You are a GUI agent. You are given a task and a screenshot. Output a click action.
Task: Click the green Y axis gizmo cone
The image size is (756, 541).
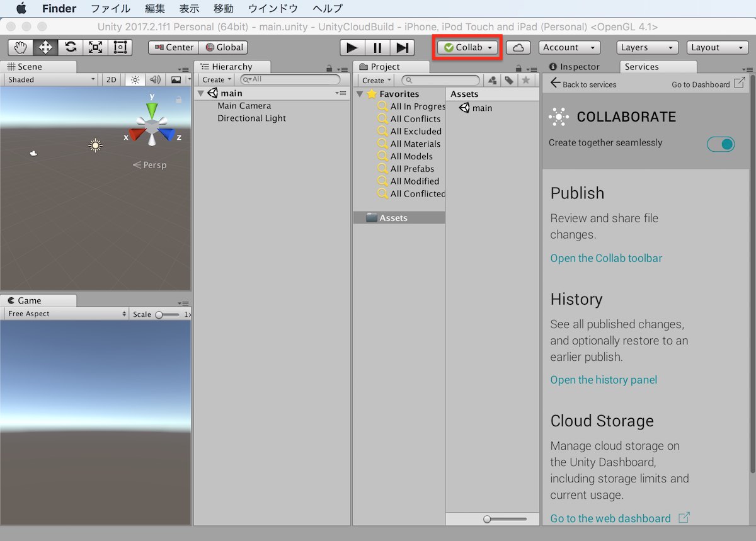coord(152,110)
